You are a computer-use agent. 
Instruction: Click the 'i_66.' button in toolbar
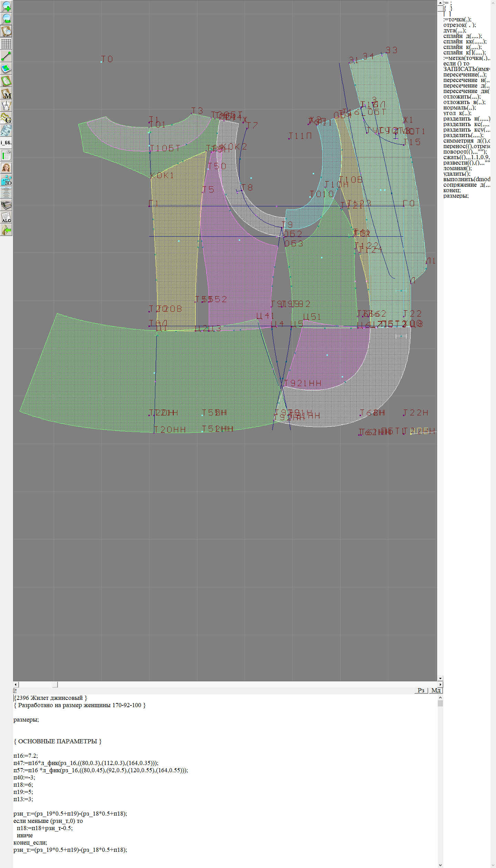(x=6, y=143)
